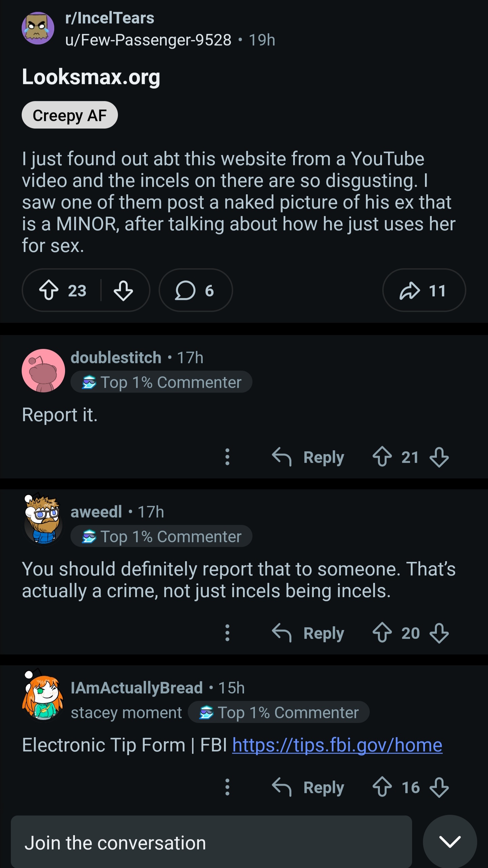Screen dimensions: 488x868
Task: Open more options on doublestitch's comment
Action: point(227,457)
